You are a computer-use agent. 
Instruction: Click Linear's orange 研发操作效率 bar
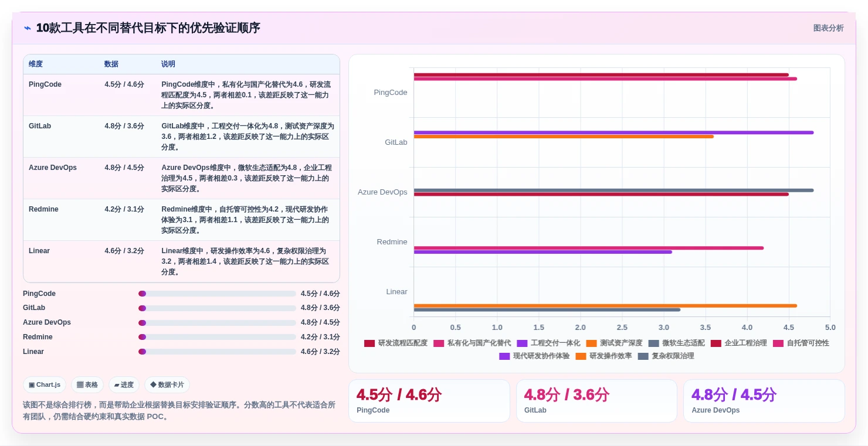(605, 305)
